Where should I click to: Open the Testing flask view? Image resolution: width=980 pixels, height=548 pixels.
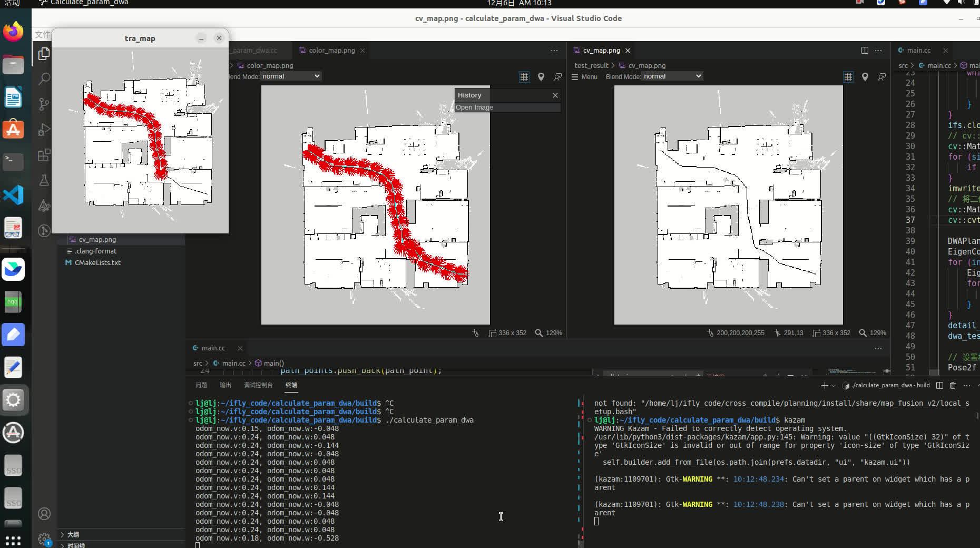[x=44, y=180]
